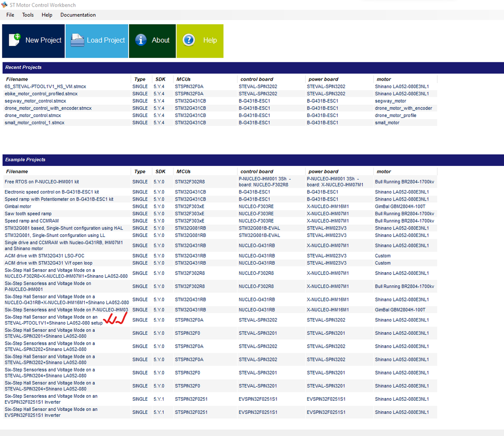Select example Free RTOS on P-NUCLEO-IHM001 kit

pyautogui.click(x=42, y=182)
